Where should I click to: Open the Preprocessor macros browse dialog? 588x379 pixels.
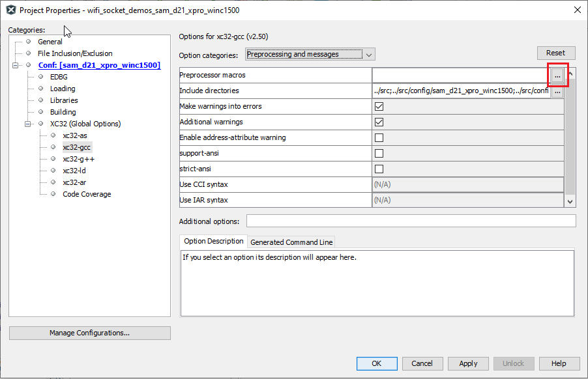point(558,76)
